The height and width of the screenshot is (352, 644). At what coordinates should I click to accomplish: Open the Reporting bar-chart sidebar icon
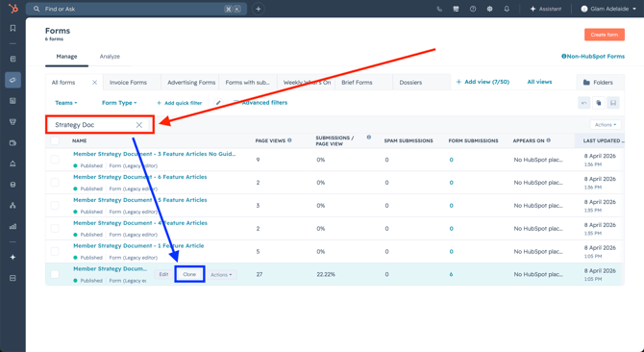pos(12,226)
